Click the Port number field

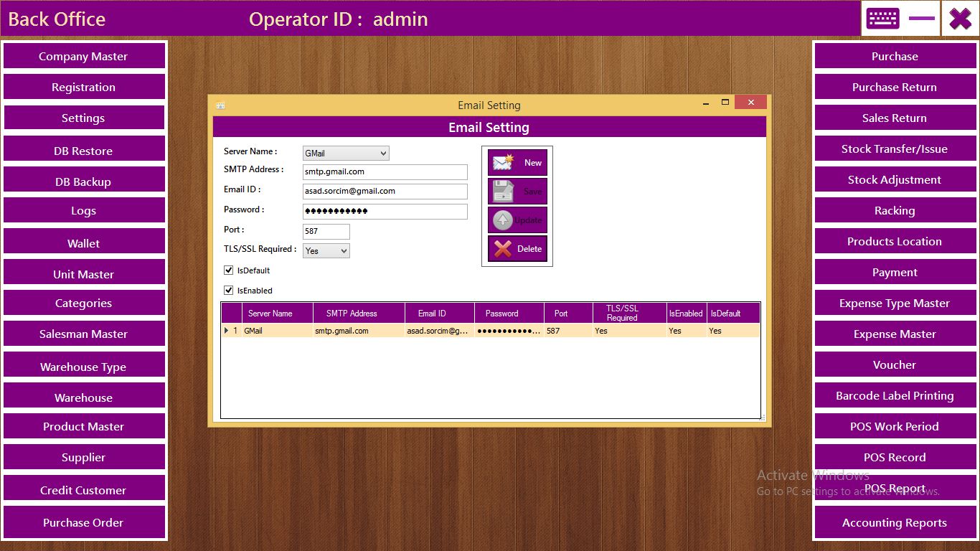coord(326,231)
